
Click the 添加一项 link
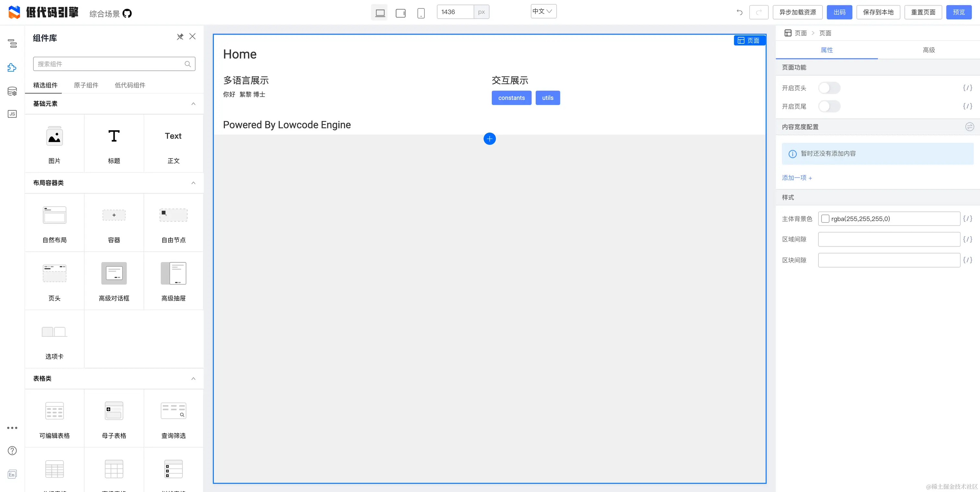pos(797,178)
